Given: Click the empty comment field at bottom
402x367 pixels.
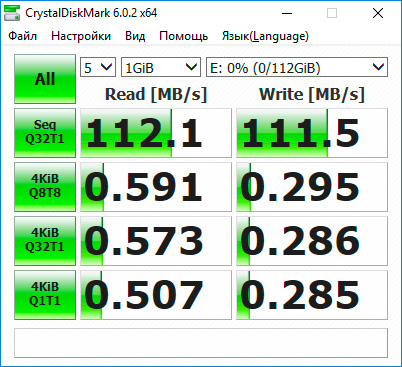Looking at the screenshot, I should [201, 343].
